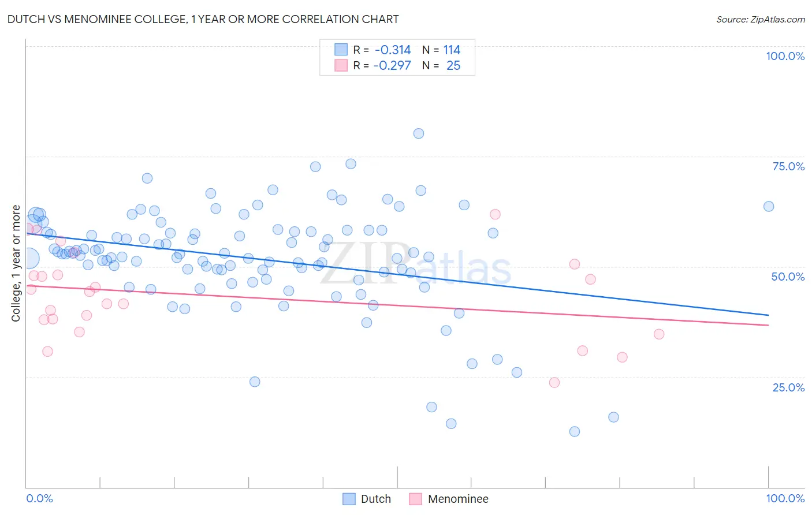Click the far-right Dutch data point
This screenshot has height=515, width=812.
tap(769, 206)
